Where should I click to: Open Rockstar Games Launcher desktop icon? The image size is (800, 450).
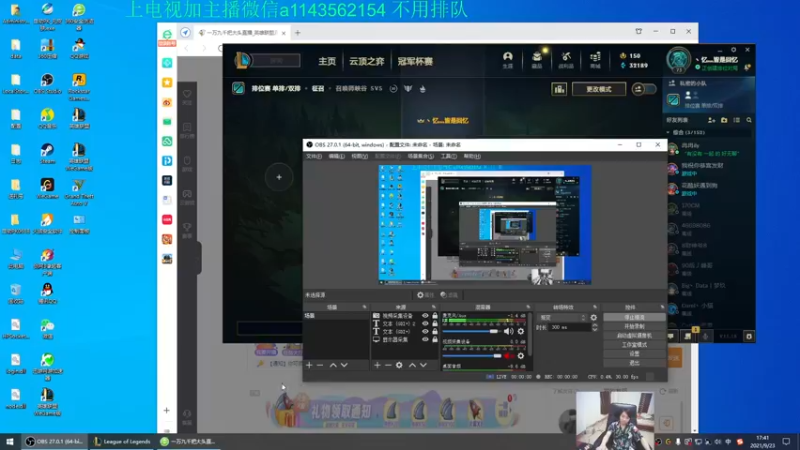click(x=79, y=87)
